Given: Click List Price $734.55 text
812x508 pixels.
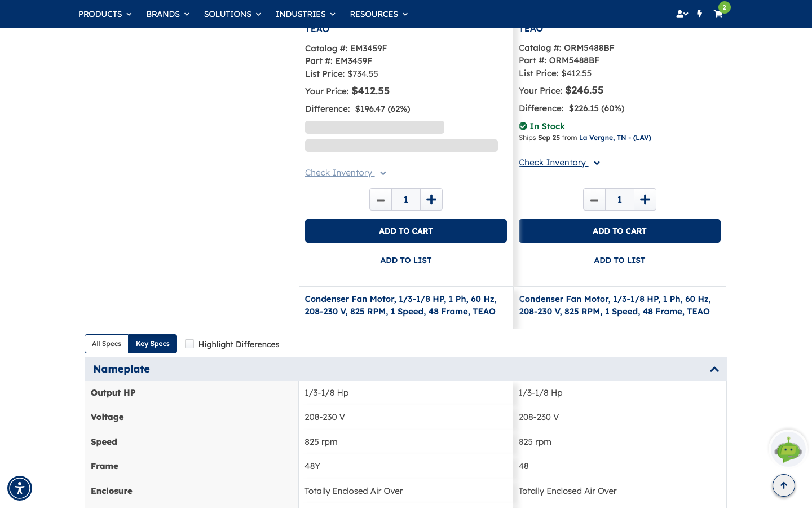Looking at the screenshot, I should [x=342, y=74].
